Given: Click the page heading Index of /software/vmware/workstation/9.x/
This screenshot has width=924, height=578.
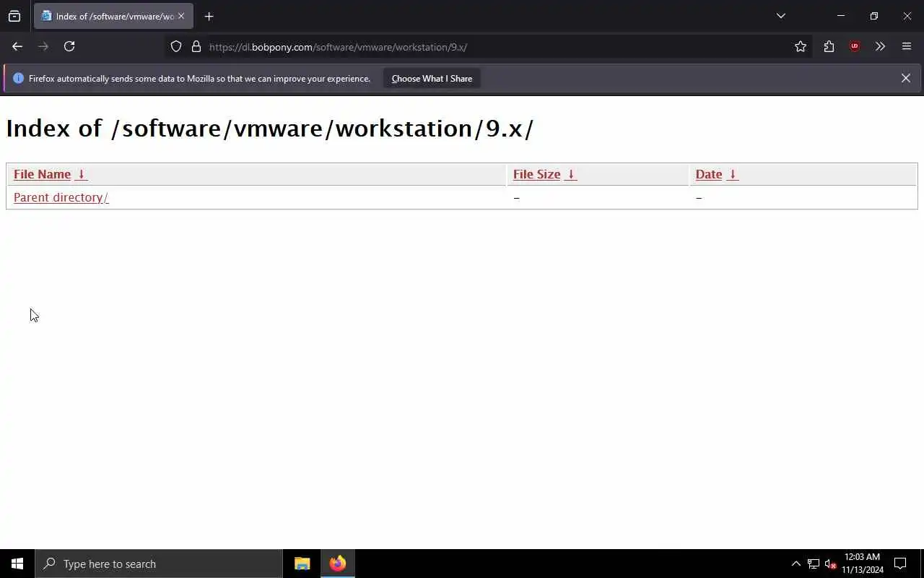Looking at the screenshot, I should click(x=270, y=129).
